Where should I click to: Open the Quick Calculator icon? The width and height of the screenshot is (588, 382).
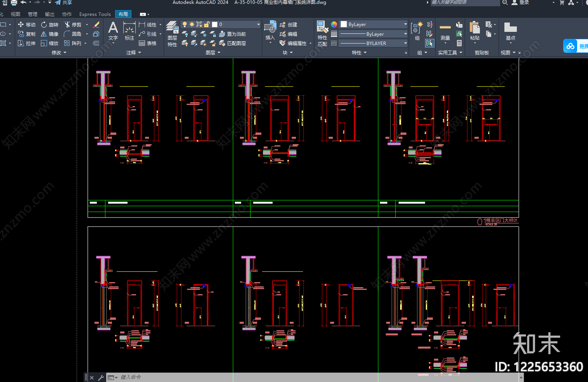[x=459, y=43]
